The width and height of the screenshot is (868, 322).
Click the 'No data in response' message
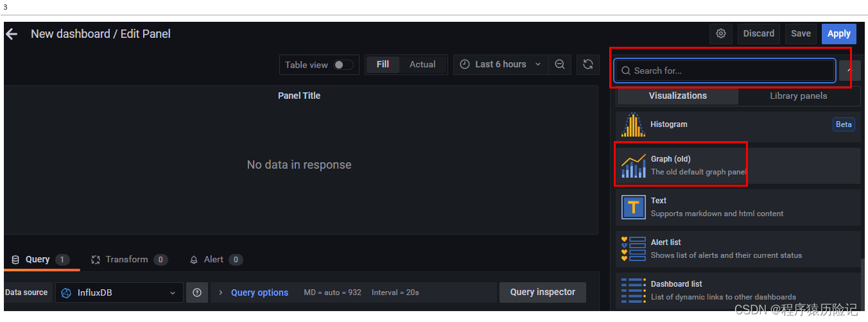(299, 165)
